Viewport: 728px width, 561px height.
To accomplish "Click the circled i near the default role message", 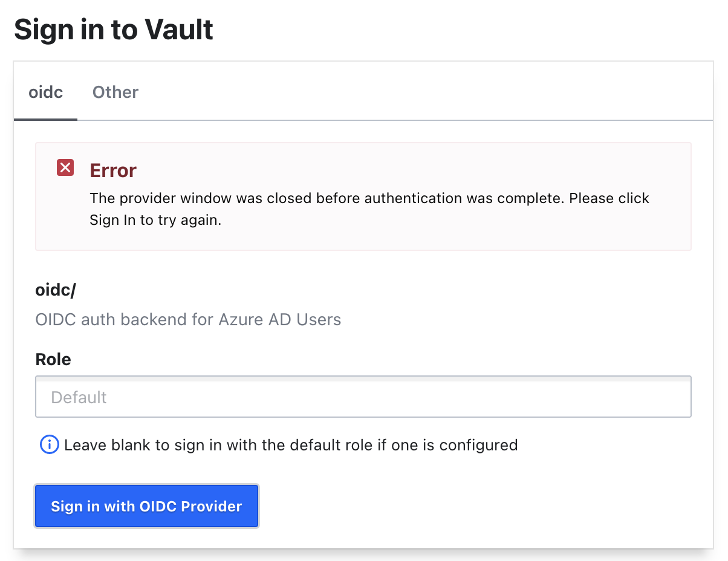I will (48, 445).
